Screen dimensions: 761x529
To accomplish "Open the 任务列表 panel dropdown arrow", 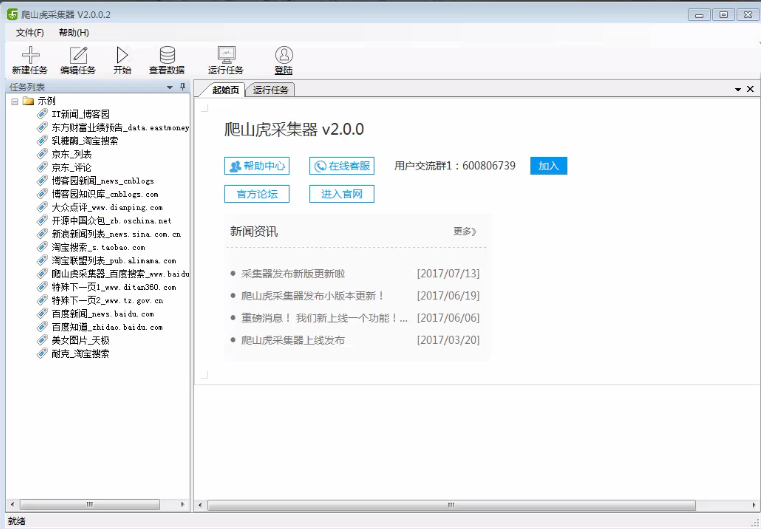I will pyautogui.click(x=170, y=88).
